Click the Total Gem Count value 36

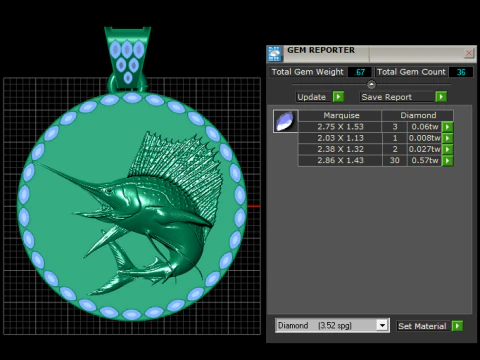pyautogui.click(x=461, y=72)
